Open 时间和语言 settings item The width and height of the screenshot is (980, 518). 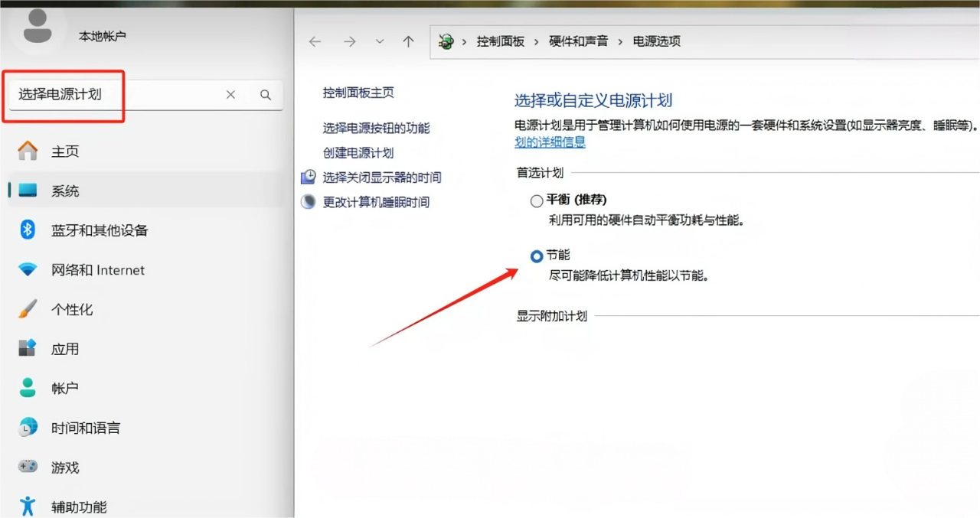click(85, 428)
